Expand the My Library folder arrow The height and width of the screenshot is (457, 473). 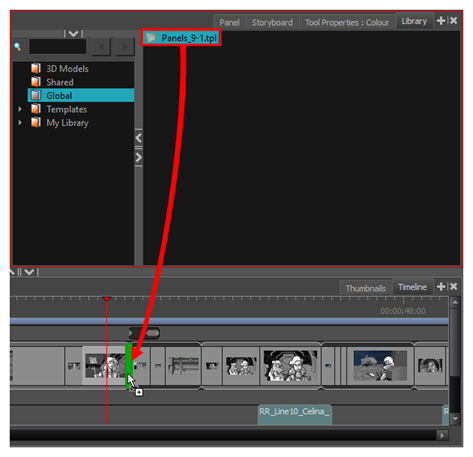tap(20, 123)
